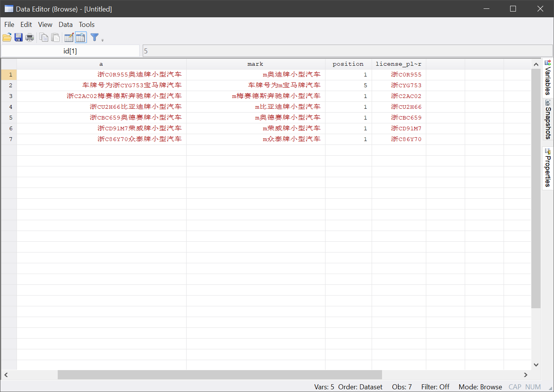Image resolution: width=554 pixels, height=392 pixels.
Task: Click license plate cell "浙C0R955"
Action: (399, 75)
